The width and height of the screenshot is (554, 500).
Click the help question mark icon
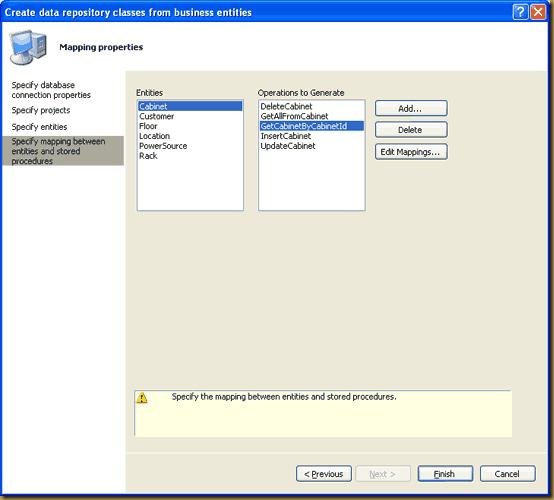click(x=520, y=12)
